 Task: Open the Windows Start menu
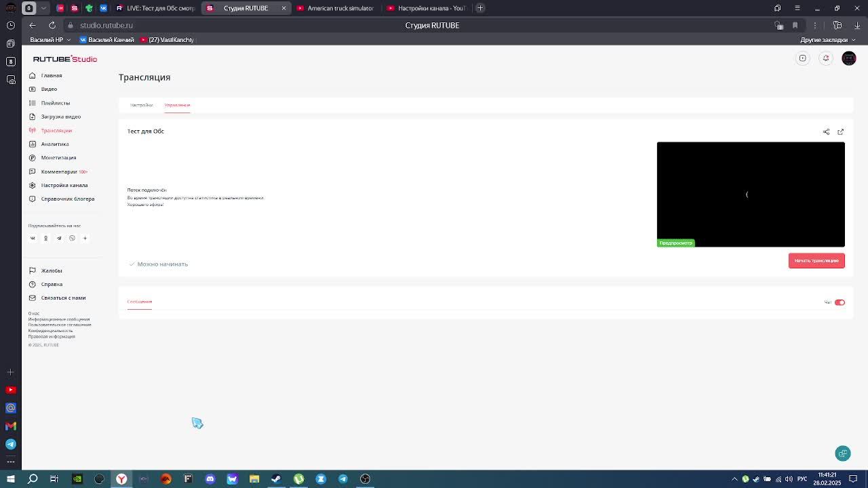[10, 479]
